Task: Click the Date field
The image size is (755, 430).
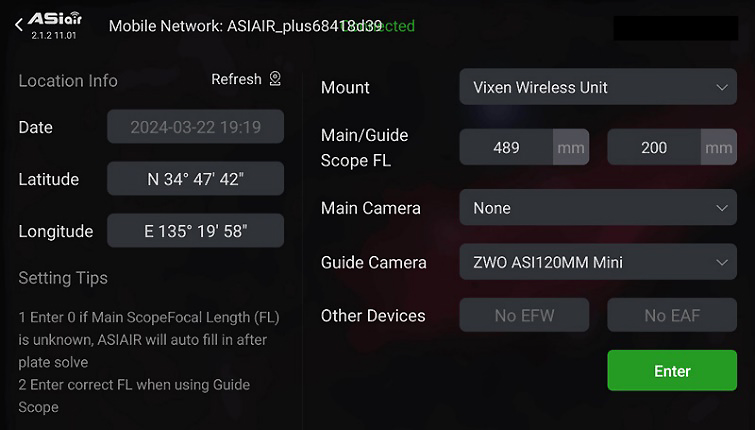Action: tap(195, 127)
